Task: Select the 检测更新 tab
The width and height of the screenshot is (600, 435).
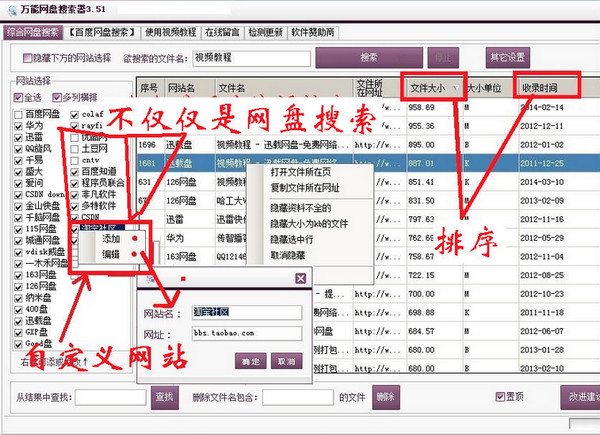Action: (266, 33)
